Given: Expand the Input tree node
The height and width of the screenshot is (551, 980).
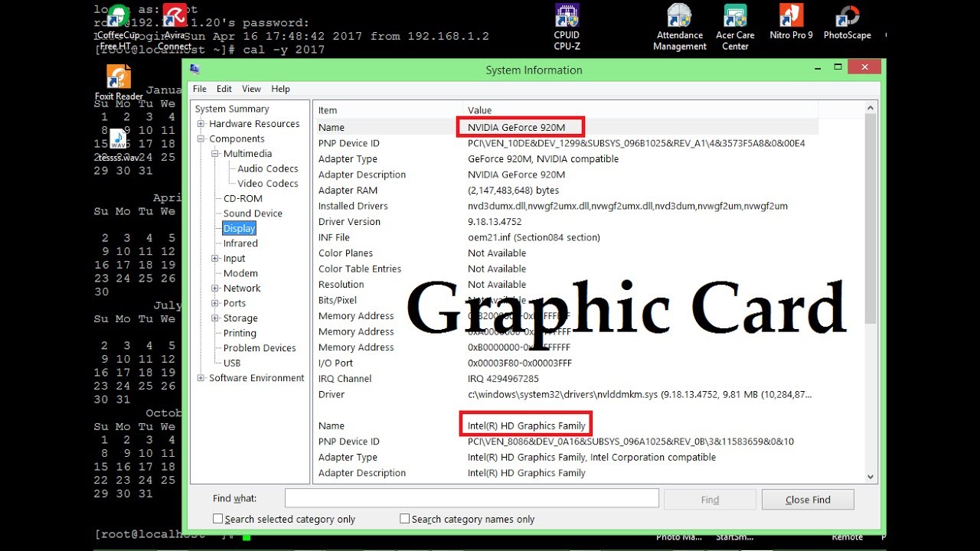Looking at the screenshot, I should [x=215, y=259].
